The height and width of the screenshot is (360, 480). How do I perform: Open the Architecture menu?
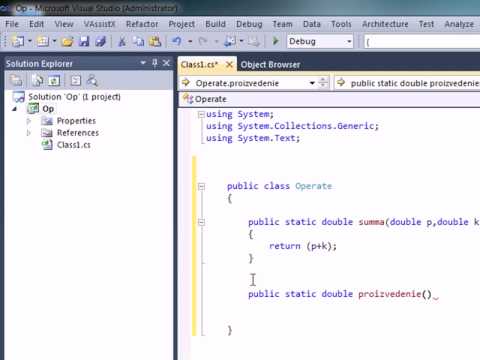[x=385, y=24]
